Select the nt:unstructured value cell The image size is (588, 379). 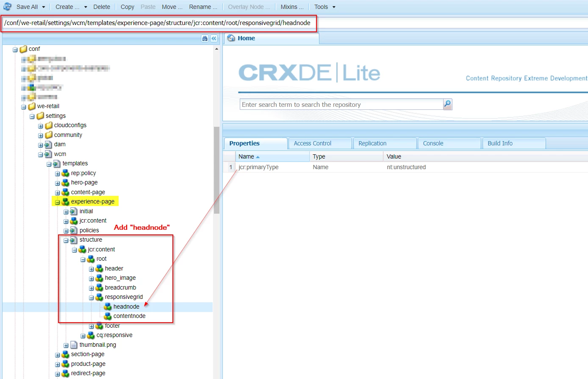click(485, 167)
